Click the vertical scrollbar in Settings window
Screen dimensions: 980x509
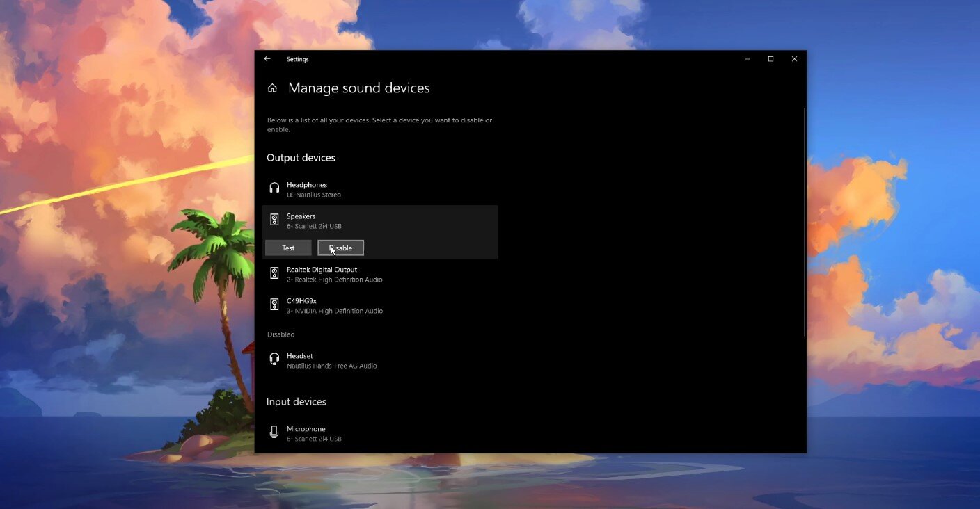[804, 223]
